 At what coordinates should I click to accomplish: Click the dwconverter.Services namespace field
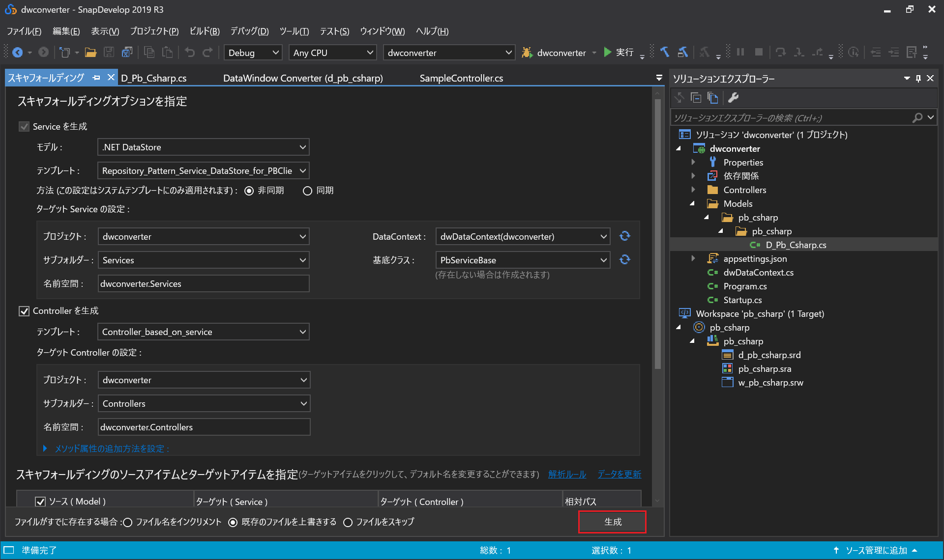(x=203, y=284)
